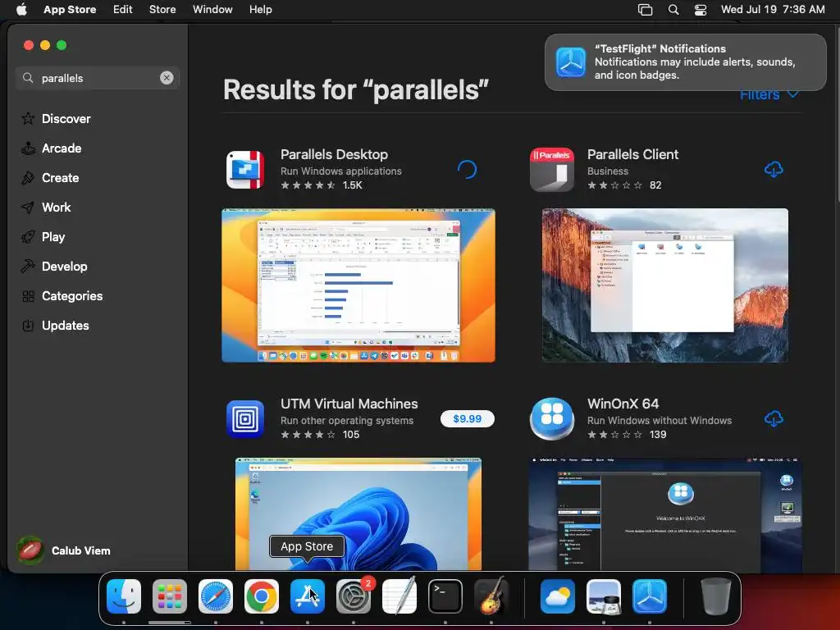Viewport: 840px width, 630px height.
Task: Open the Arcade section
Action: (x=52, y=148)
